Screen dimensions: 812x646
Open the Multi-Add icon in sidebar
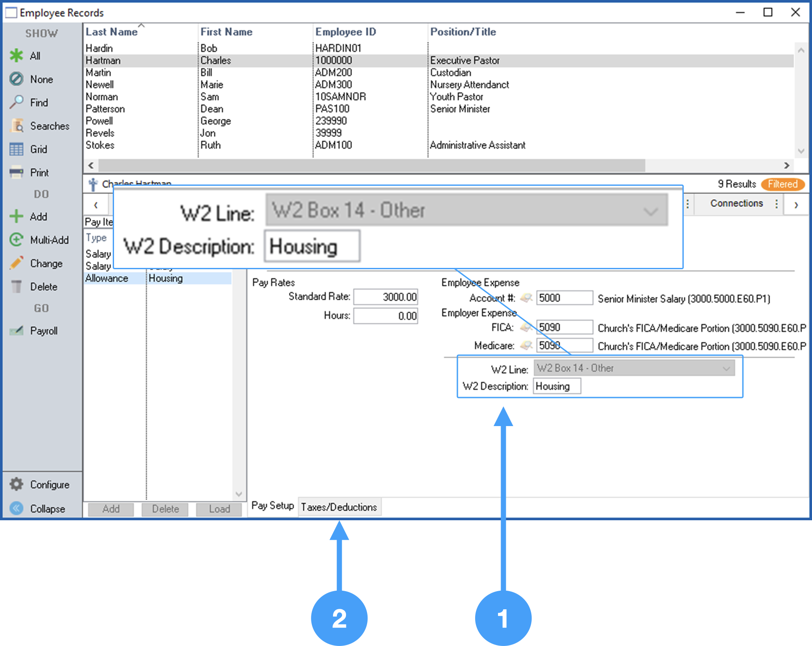tap(16, 240)
